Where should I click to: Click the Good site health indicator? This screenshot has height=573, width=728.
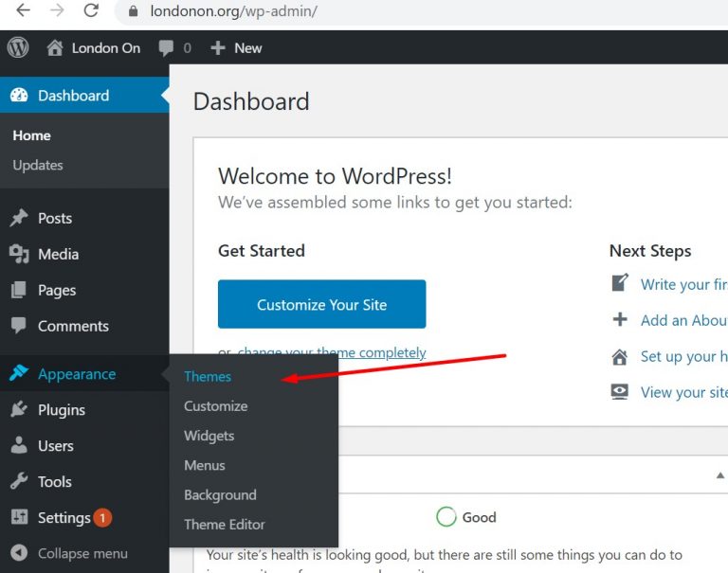466,517
